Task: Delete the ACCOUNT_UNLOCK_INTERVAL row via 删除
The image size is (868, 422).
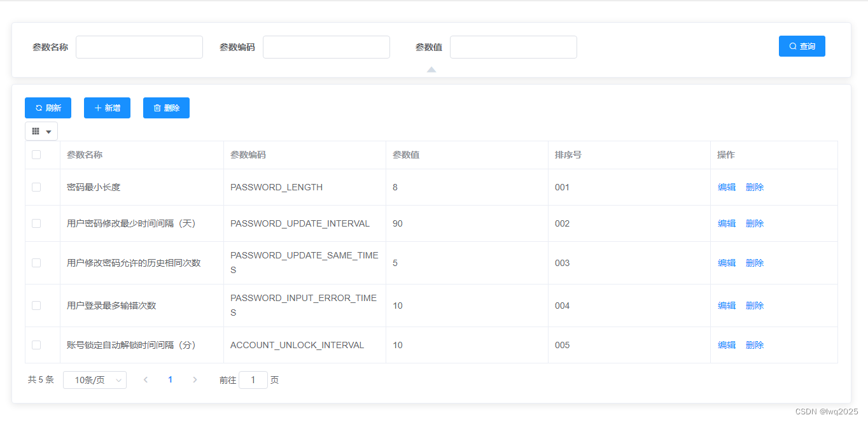Action: 755,345
